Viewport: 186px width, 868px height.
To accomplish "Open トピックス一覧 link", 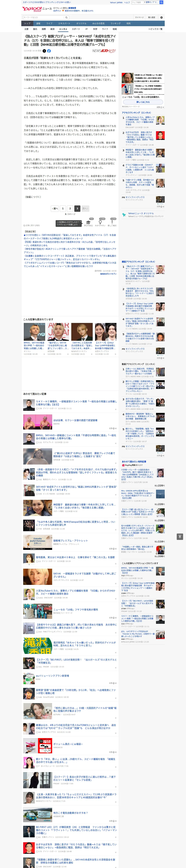I will (155, 29).
